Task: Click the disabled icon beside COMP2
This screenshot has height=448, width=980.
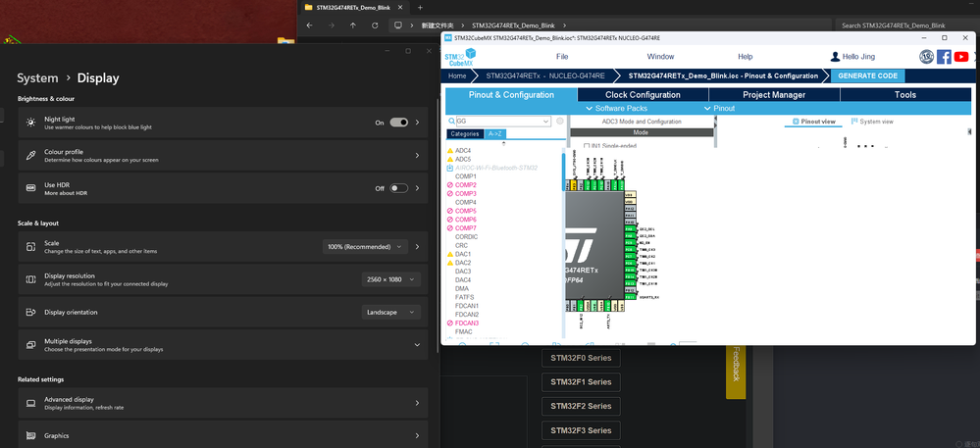Action: click(450, 185)
